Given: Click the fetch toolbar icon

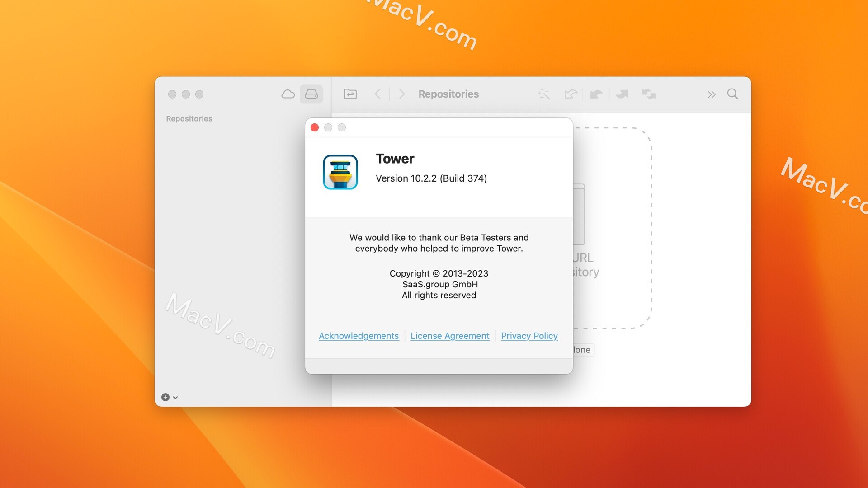Looking at the screenshot, I should (571, 94).
